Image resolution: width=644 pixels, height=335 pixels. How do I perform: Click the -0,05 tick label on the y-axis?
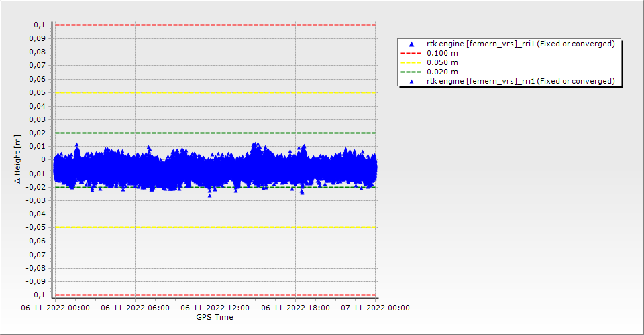(36, 227)
